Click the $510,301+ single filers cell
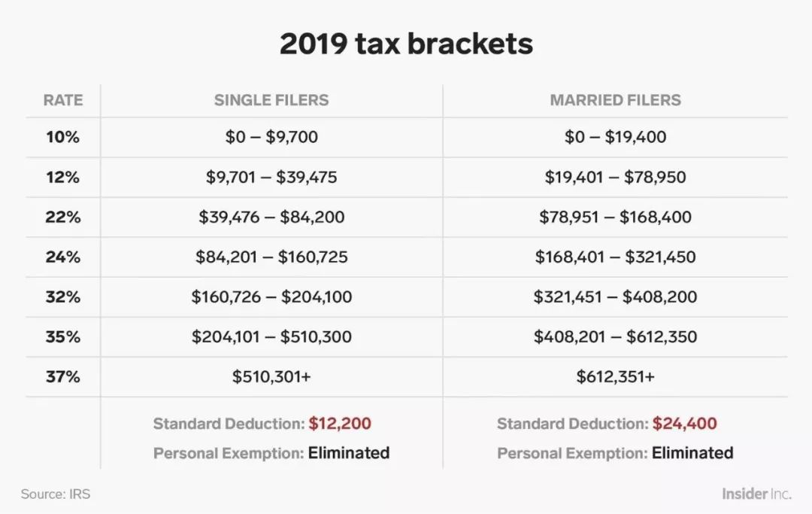Viewport: 812px width, 514px height. coord(271,377)
